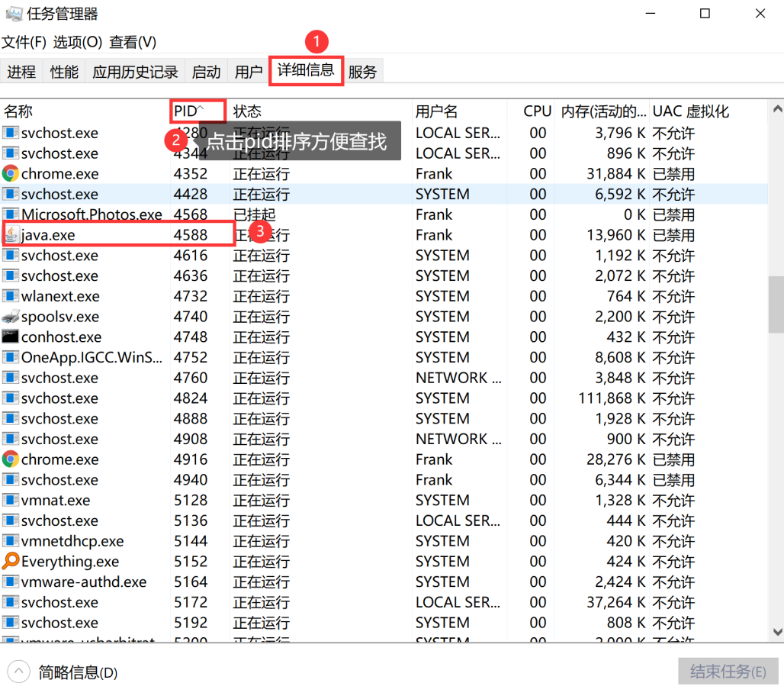Click the wlanext.exe process icon
This screenshot has height=696, width=784.
(x=11, y=296)
